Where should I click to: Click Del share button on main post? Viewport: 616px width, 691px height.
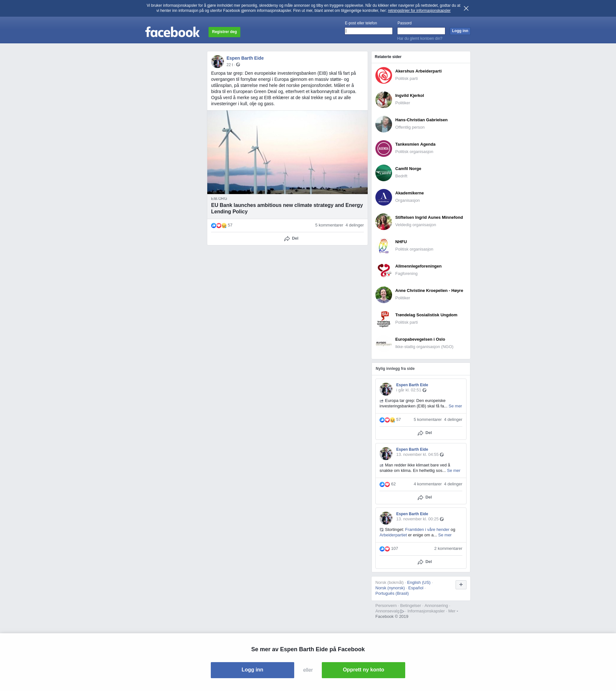click(x=291, y=239)
